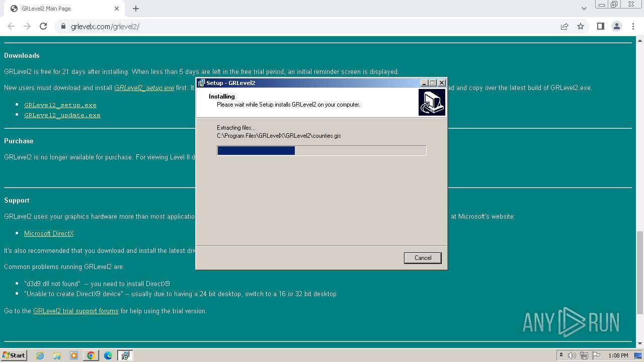This screenshot has height=362, width=644.
Task: Select the GRLevel2 Main Page tab
Action: [63, 9]
